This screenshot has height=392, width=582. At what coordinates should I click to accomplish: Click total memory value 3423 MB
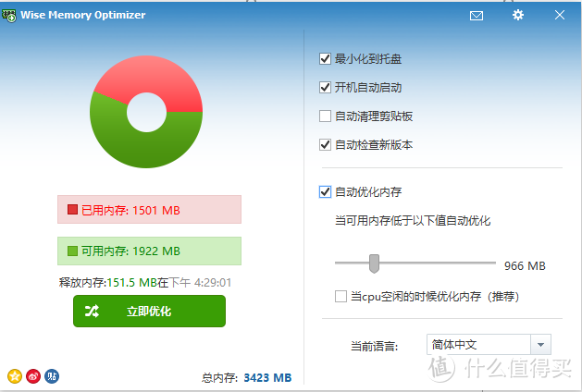(267, 378)
